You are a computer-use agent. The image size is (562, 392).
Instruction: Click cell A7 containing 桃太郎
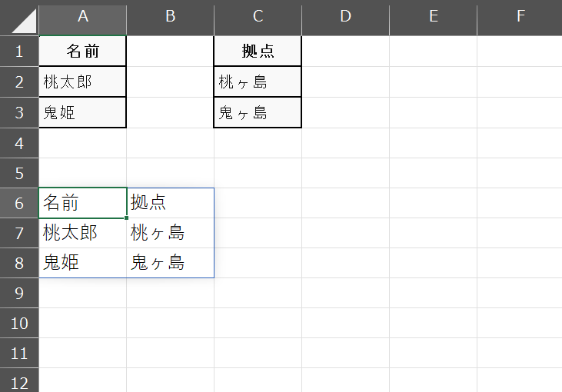pos(83,233)
